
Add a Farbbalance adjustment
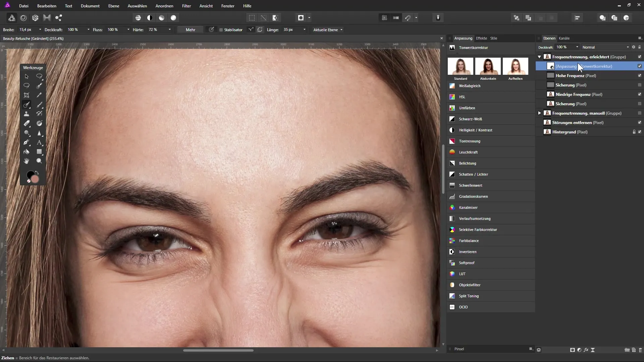point(491,241)
